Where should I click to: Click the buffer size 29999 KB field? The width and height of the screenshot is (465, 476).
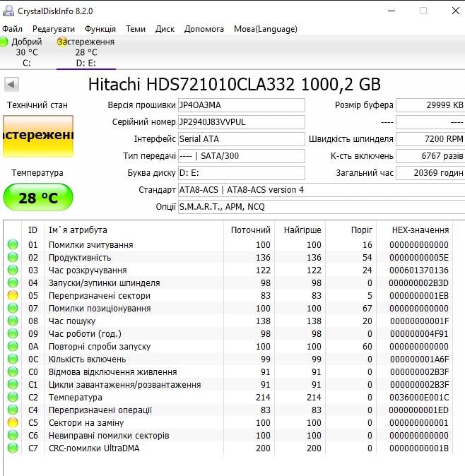430,105
